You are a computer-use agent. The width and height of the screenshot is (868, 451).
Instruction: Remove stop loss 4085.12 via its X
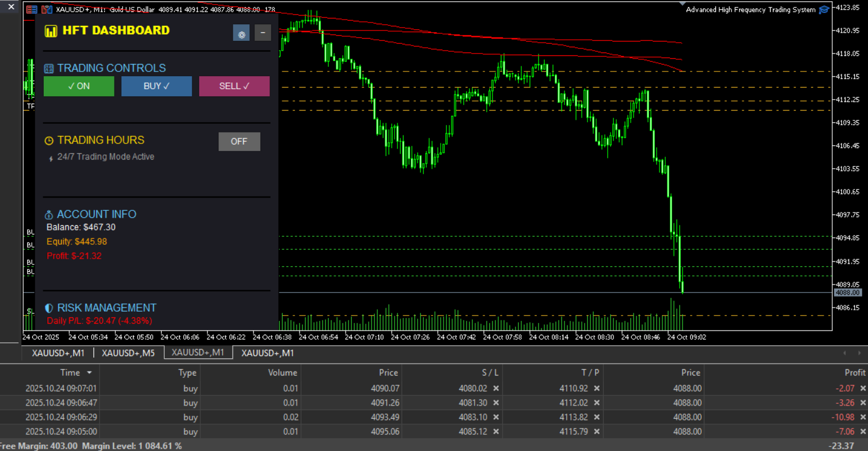(496, 432)
